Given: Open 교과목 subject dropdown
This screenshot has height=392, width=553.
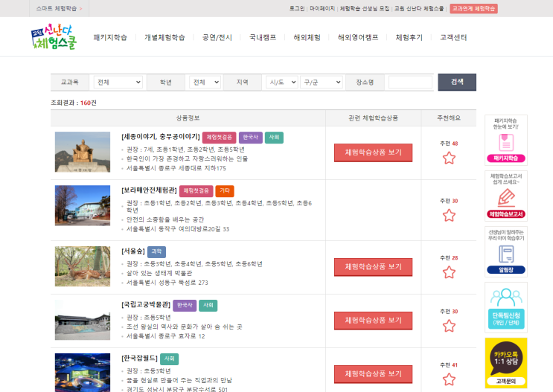Looking at the screenshot, I should click(x=118, y=82).
